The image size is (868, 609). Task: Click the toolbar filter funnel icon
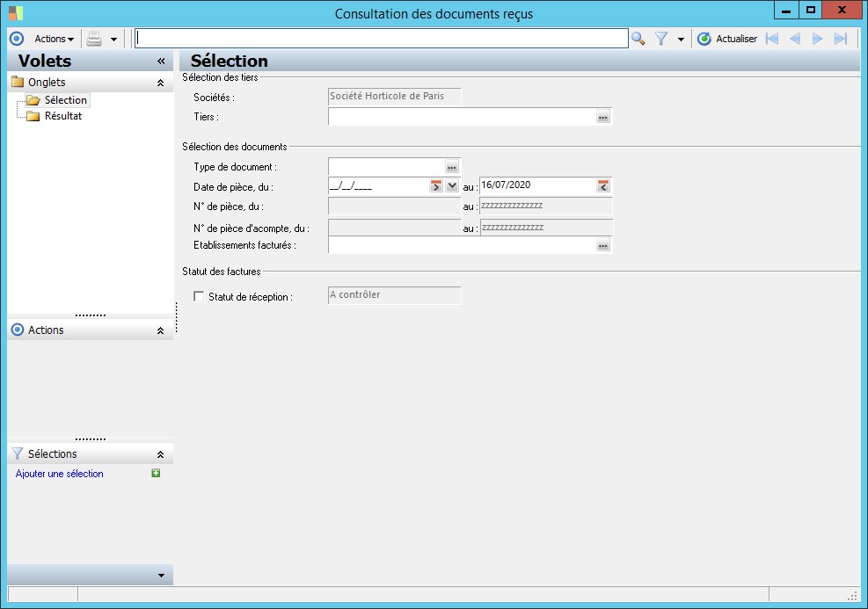661,39
